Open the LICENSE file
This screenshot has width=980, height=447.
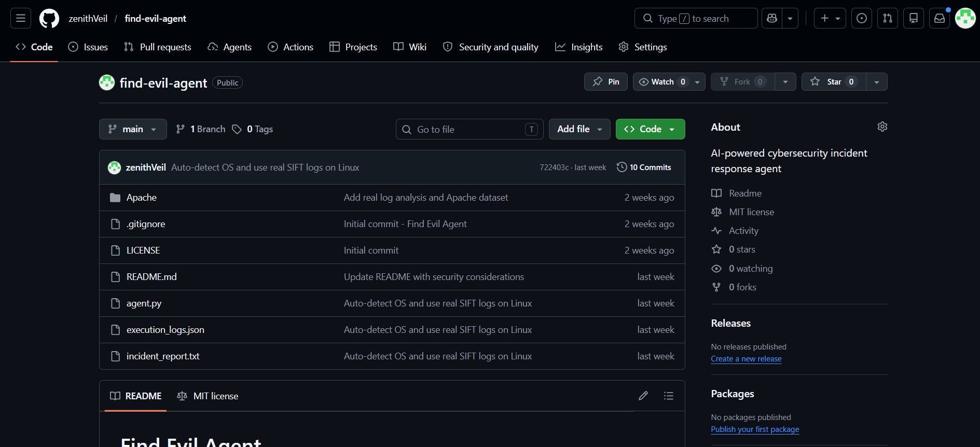(143, 250)
